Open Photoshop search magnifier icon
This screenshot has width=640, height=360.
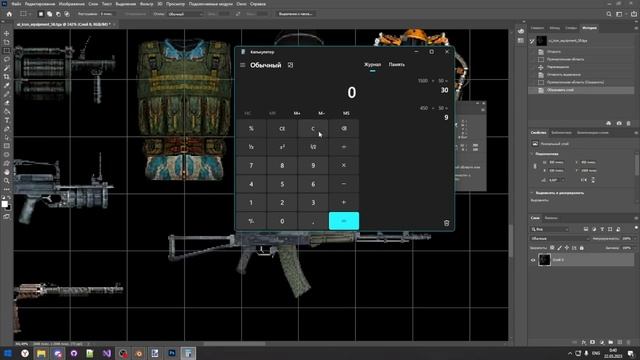click(x=609, y=14)
